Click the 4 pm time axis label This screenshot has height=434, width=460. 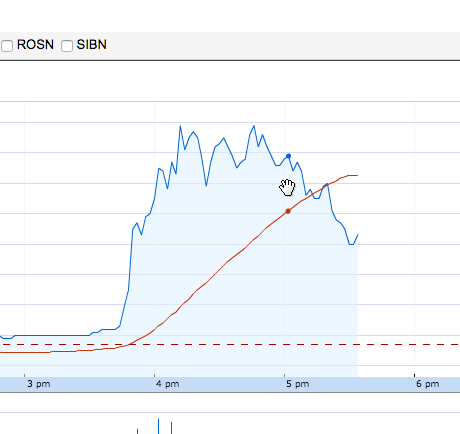point(167,384)
